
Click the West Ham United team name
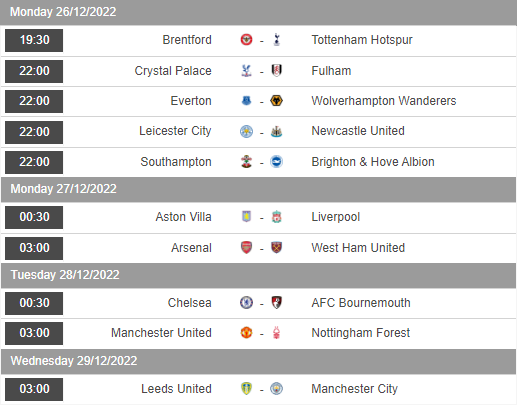point(358,248)
